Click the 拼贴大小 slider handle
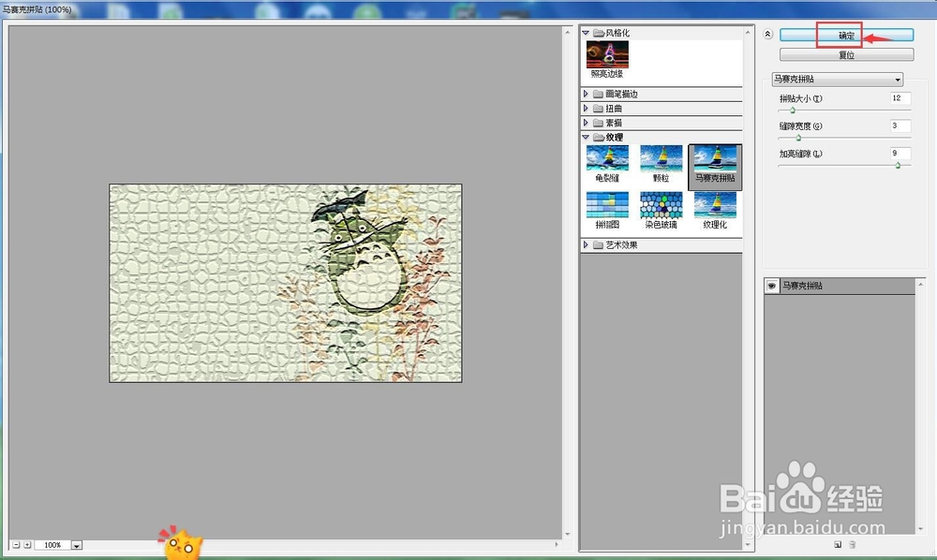Screen dimensions: 937x560 click(793, 111)
